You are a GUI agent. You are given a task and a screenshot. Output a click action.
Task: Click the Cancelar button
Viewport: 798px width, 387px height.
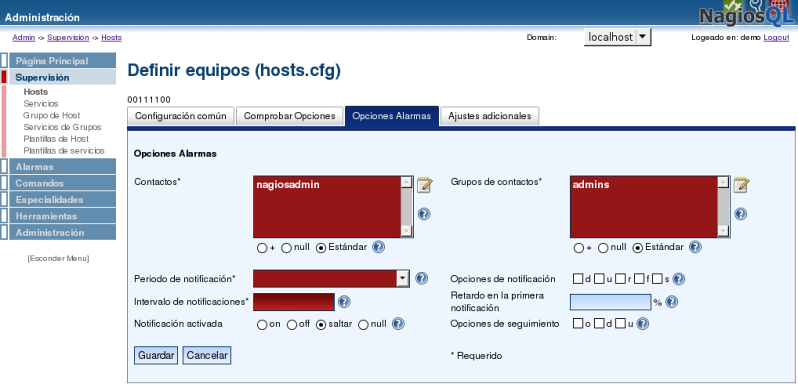207,355
